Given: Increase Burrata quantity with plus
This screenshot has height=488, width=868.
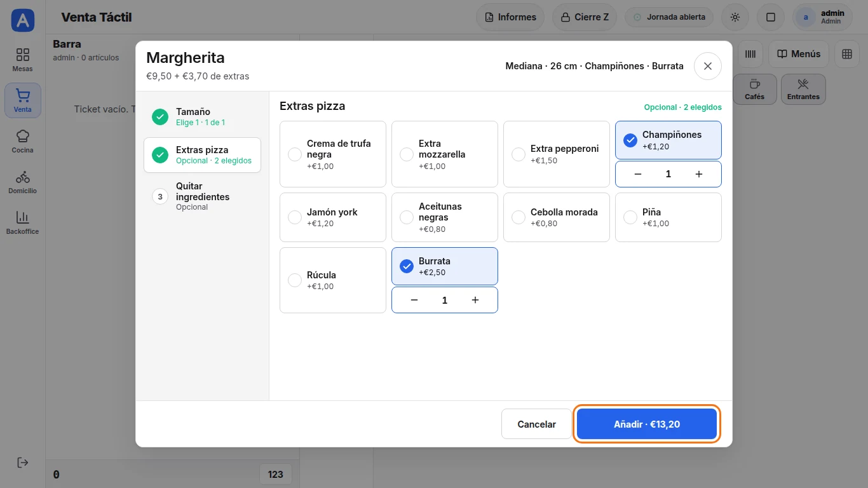Looking at the screenshot, I should click(x=475, y=300).
